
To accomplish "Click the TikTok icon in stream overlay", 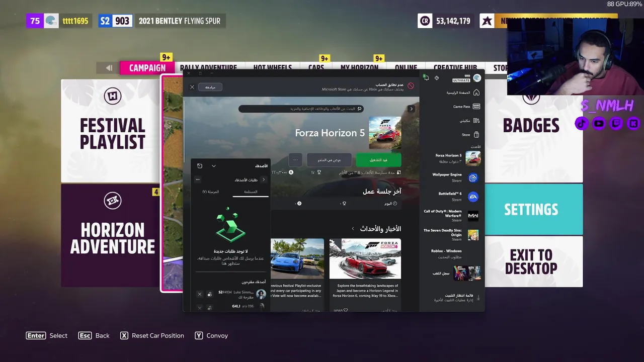I will coord(582,123).
